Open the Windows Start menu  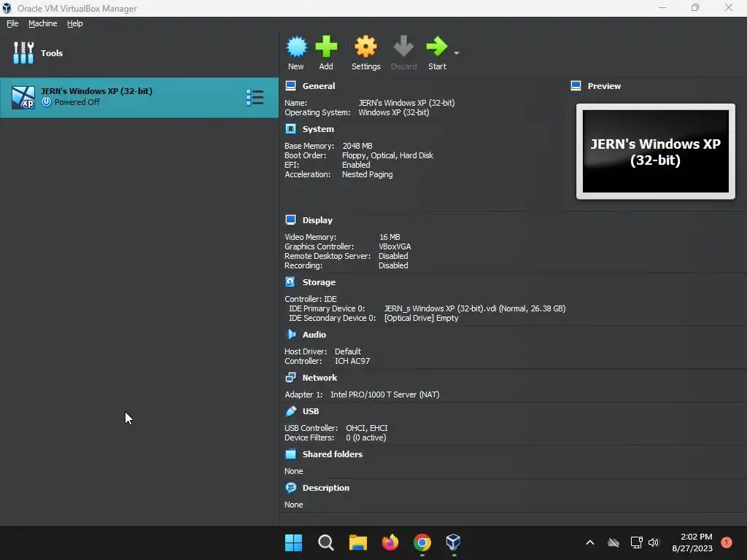[x=293, y=542]
